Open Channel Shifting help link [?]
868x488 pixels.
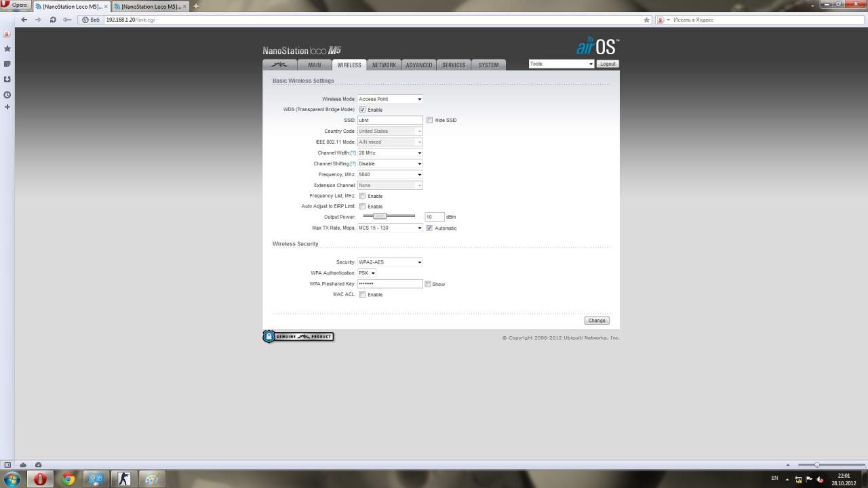(x=353, y=163)
